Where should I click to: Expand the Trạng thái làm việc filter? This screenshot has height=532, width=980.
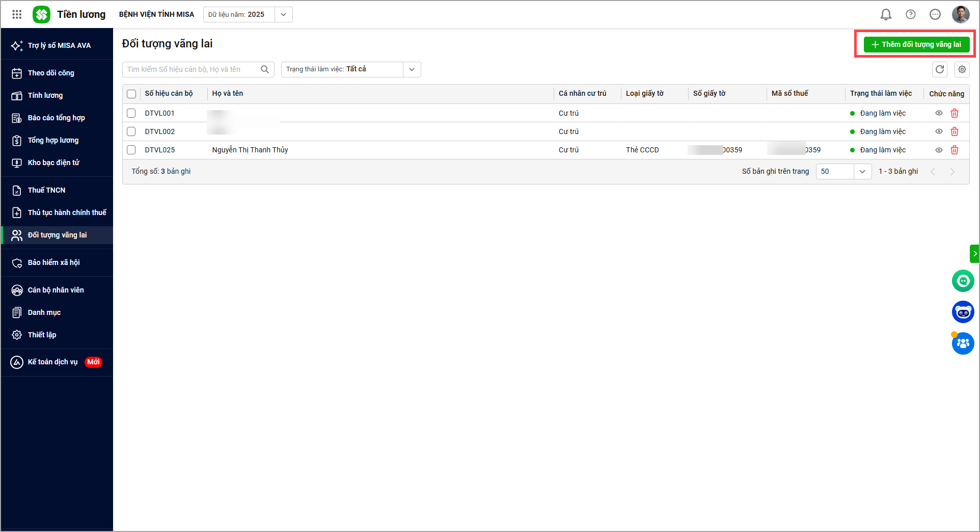412,69
